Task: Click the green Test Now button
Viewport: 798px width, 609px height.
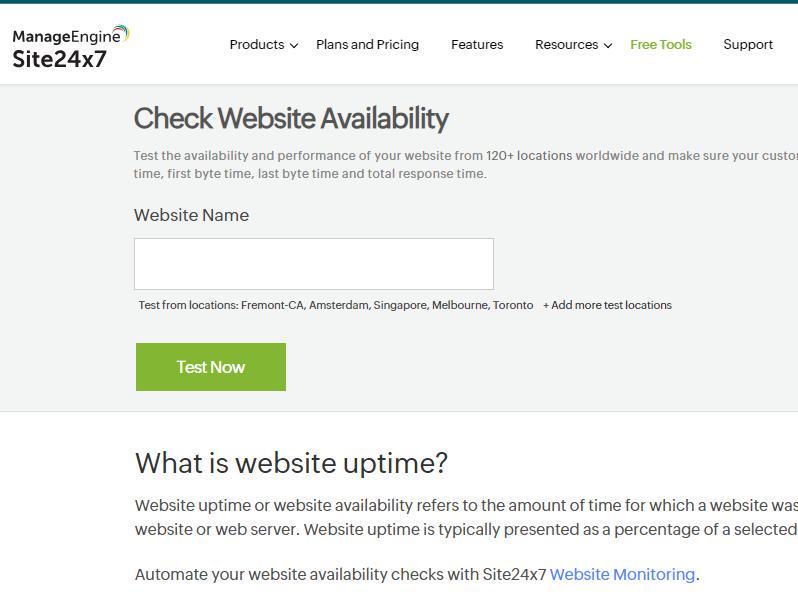Action: [x=211, y=367]
